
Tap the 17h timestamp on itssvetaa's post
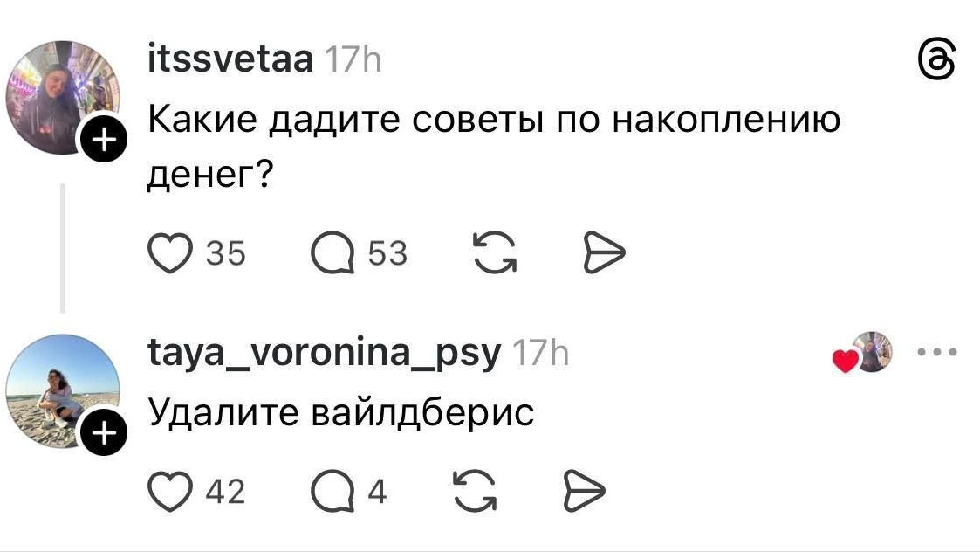tap(353, 60)
